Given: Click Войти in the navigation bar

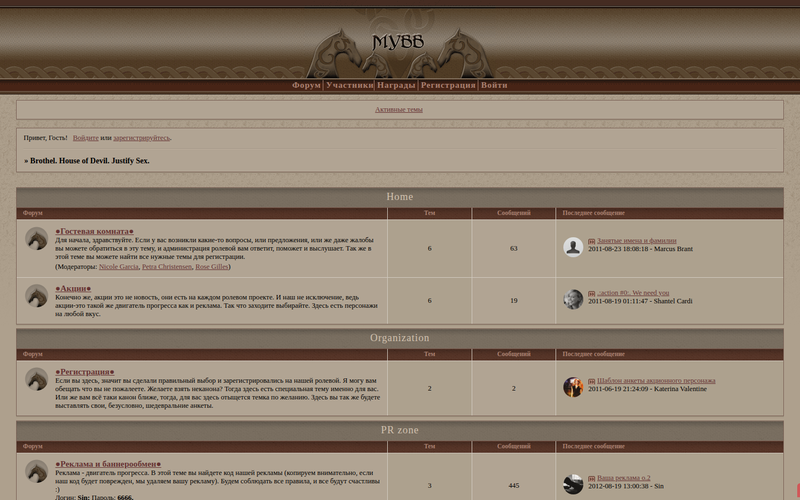Looking at the screenshot, I should point(494,86).
